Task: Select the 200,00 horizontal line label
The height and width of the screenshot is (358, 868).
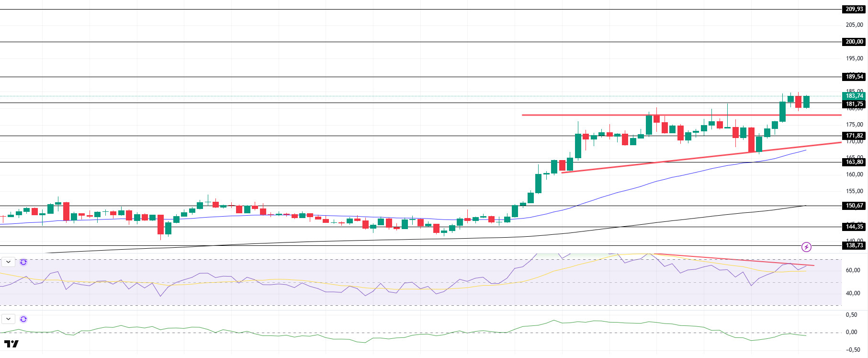Action: (854, 42)
